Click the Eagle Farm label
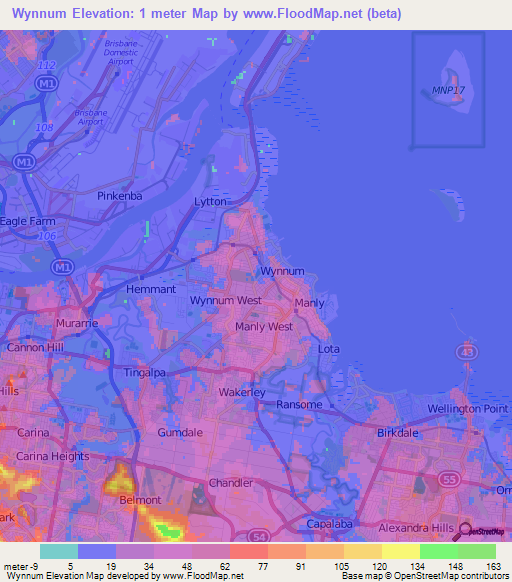 pyautogui.click(x=27, y=221)
